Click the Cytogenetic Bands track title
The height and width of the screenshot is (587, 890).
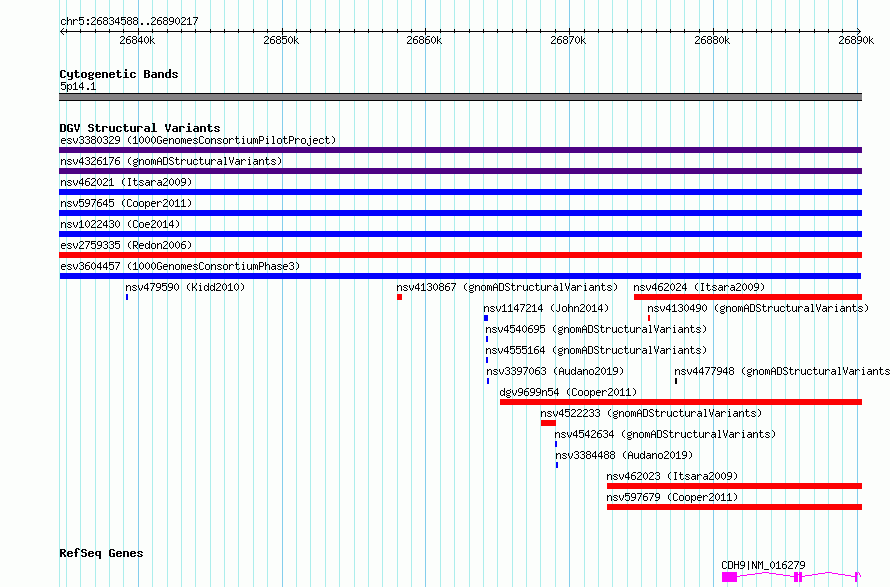119,74
